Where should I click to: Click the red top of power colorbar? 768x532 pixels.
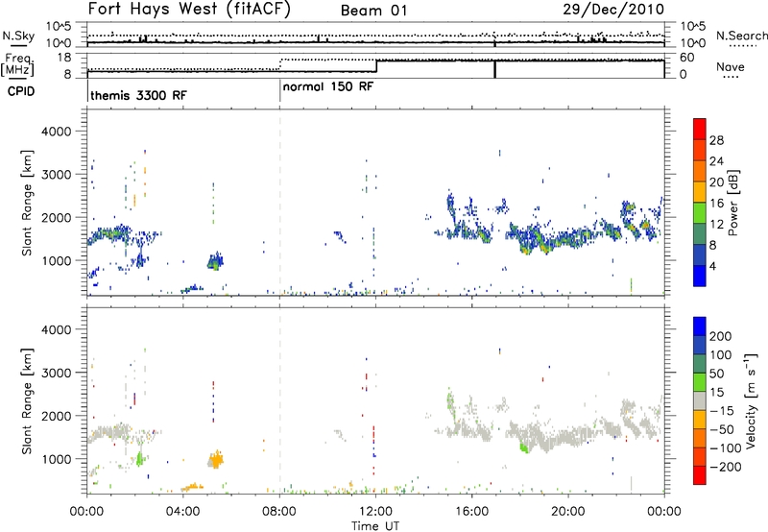click(x=700, y=129)
